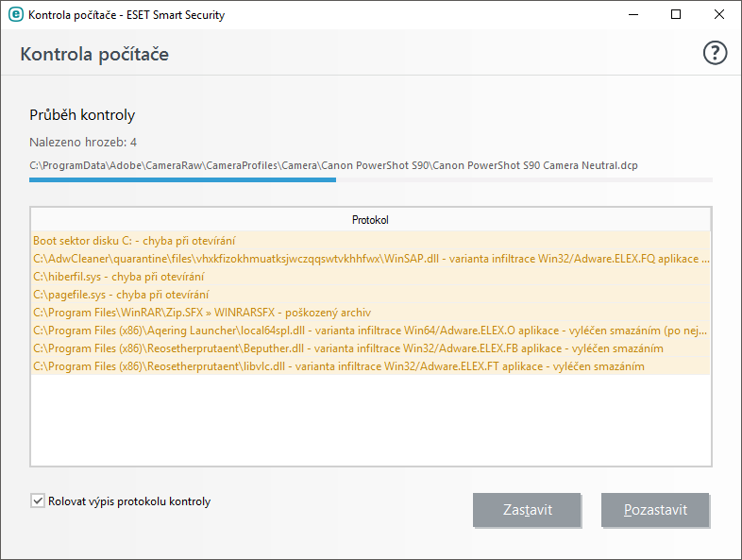Select the AdwCleaner WinSAP.dll log row
This screenshot has height=560, width=742.
(x=370, y=259)
